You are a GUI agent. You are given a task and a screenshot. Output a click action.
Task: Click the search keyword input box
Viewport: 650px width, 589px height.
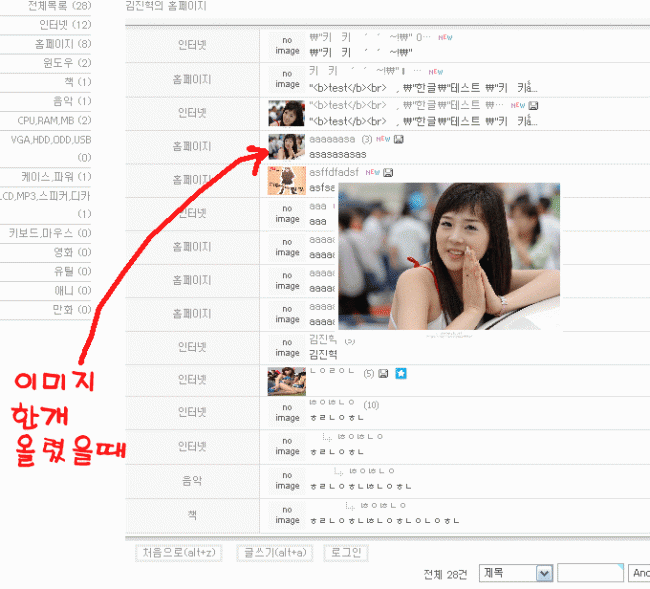[x=590, y=573]
